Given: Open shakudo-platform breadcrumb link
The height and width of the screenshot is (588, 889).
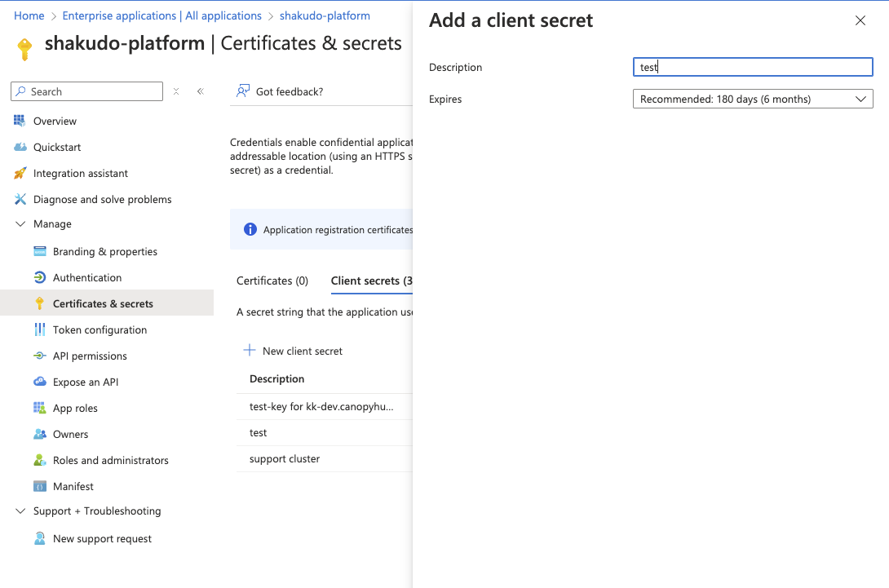Looking at the screenshot, I should tap(325, 15).
